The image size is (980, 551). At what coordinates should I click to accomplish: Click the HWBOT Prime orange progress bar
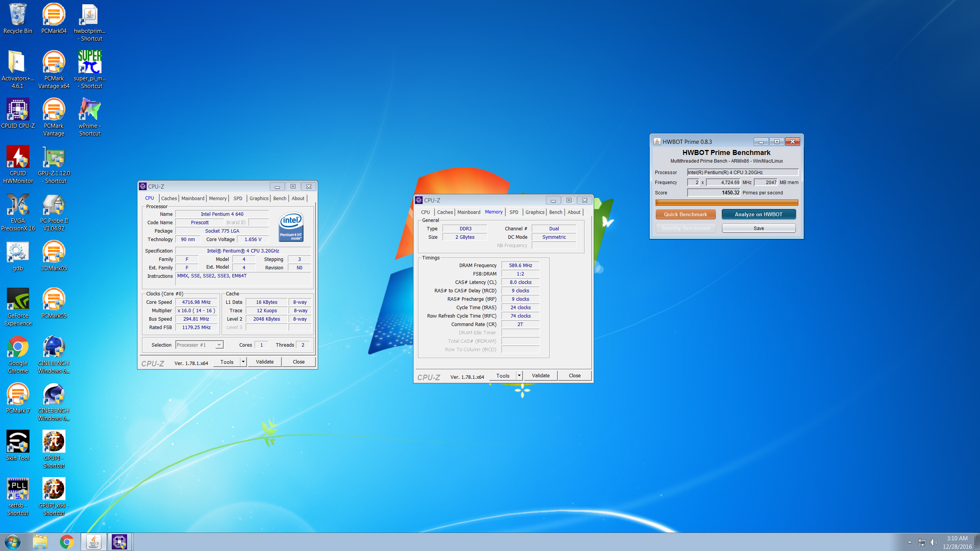727,202
